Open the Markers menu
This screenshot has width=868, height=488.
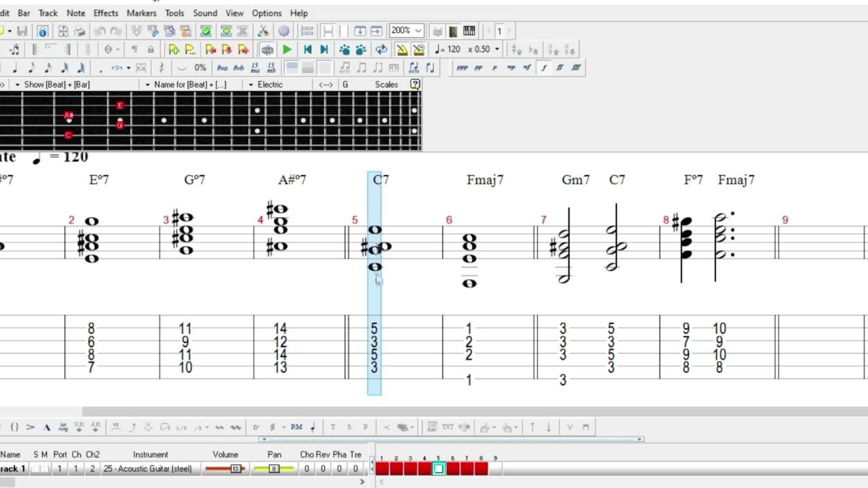142,13
